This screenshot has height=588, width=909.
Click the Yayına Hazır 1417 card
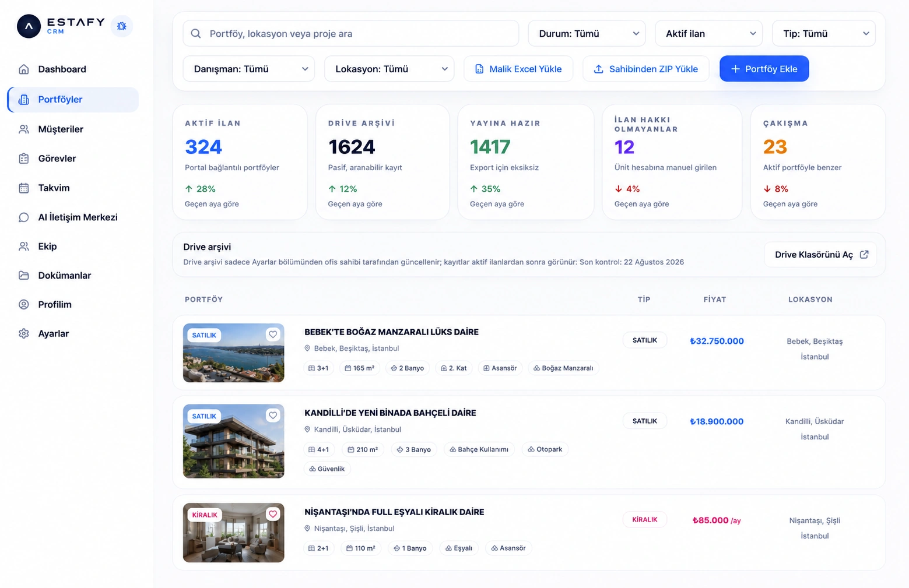(526, 162)
